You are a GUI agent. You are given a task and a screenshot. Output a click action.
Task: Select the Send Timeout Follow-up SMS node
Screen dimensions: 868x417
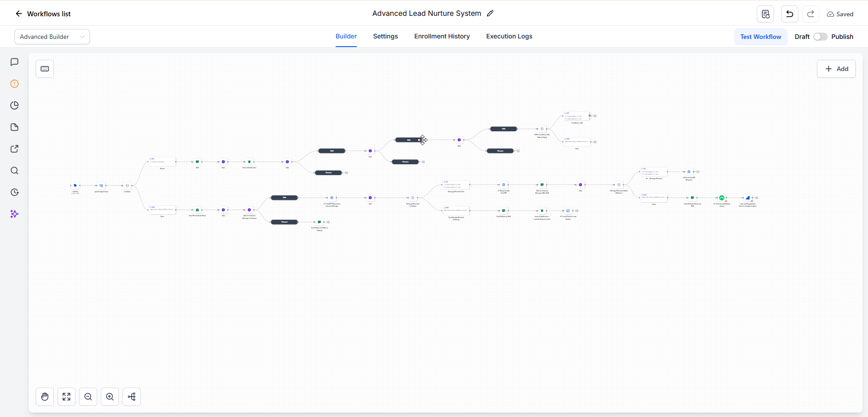coord(692,198)
